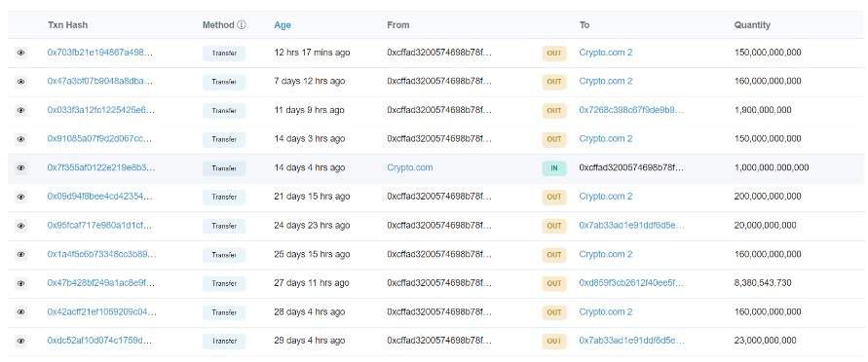Click eye icon for transaction 0x033f3a12fc1225425e6
The image size is (868, 362).
pos(21,111)
